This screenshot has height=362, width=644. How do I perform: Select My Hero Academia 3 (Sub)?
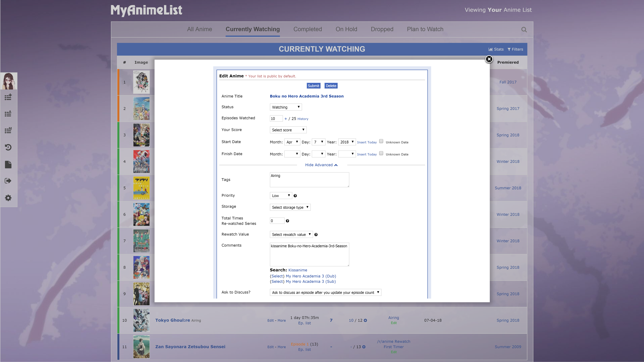pos(277,282)
